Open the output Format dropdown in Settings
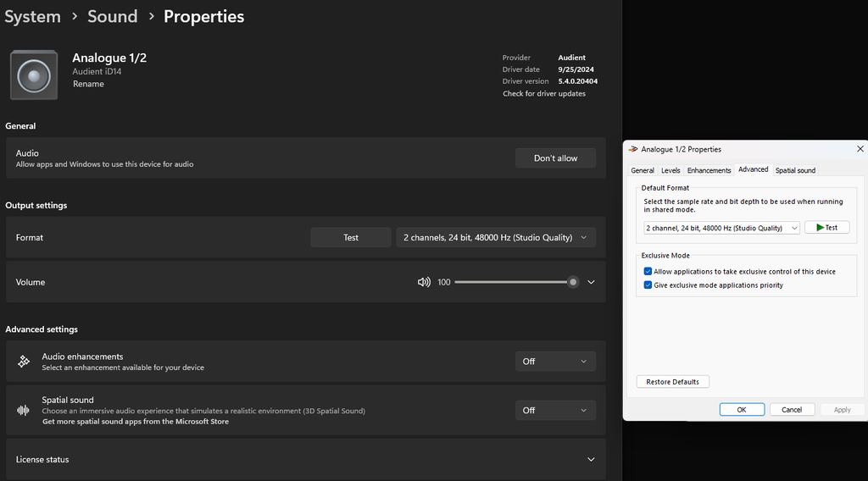Image resolution: width=868 pixels, height=481 pixels. click(x=495, y=238)
